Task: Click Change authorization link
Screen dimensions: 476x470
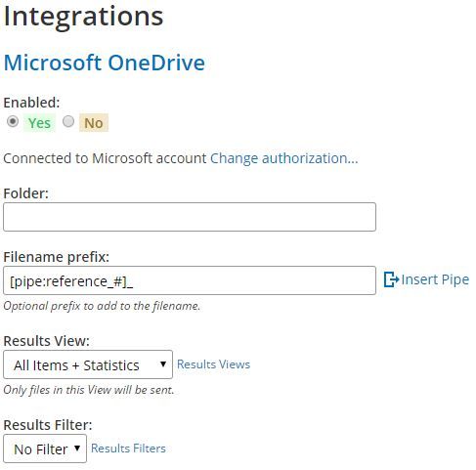Action: pos(284,158)
